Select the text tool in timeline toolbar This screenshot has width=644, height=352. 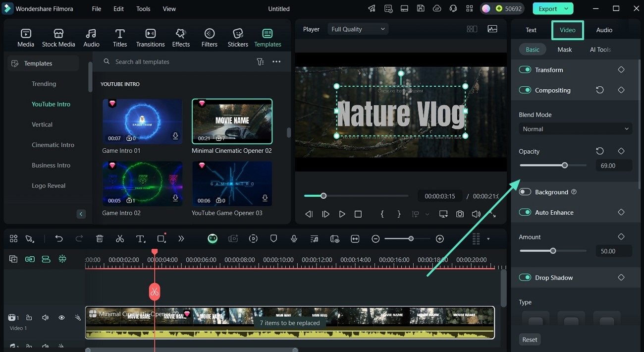tap(141, 238)
